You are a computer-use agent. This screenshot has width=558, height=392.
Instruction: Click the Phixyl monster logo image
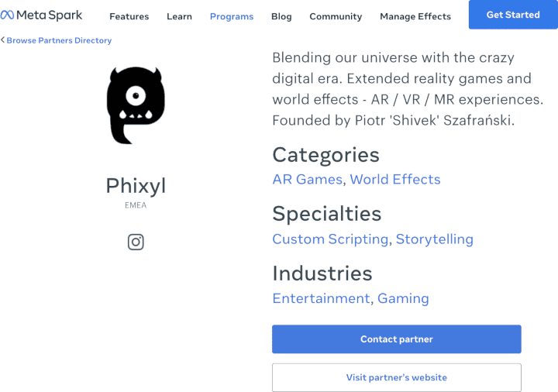click(x=136, y=105)
